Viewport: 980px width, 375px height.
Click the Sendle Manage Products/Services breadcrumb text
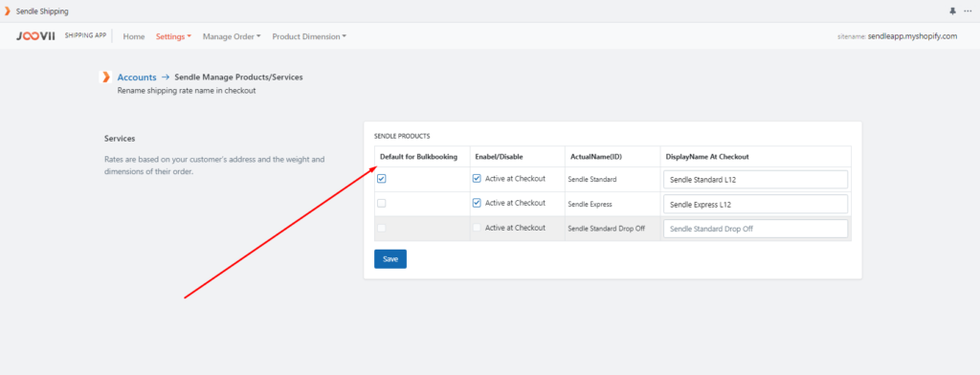(238, 77)
